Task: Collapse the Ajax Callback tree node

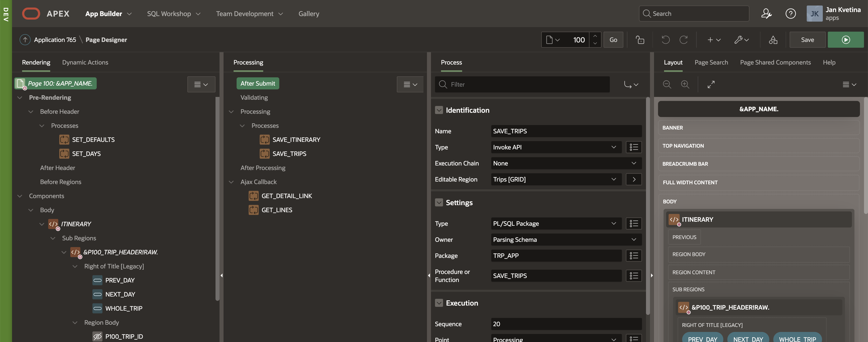Action: pyautogui.click(x=231, y=182)
